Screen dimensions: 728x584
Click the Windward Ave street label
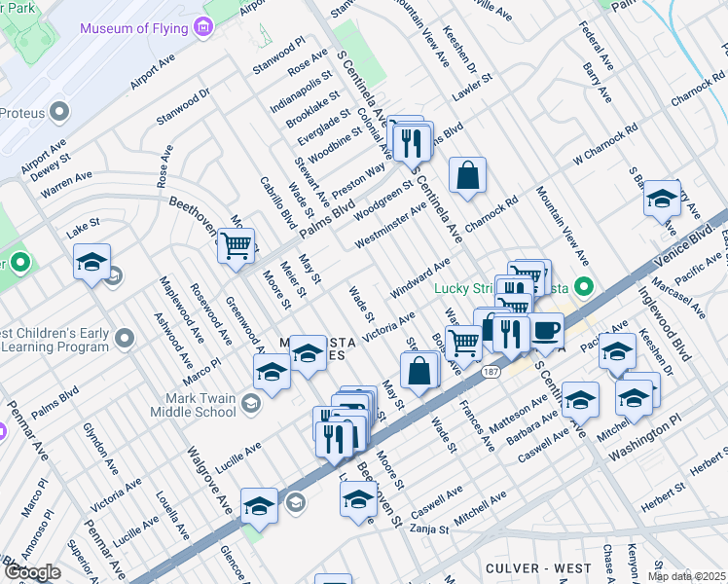(x=420, y=277)
